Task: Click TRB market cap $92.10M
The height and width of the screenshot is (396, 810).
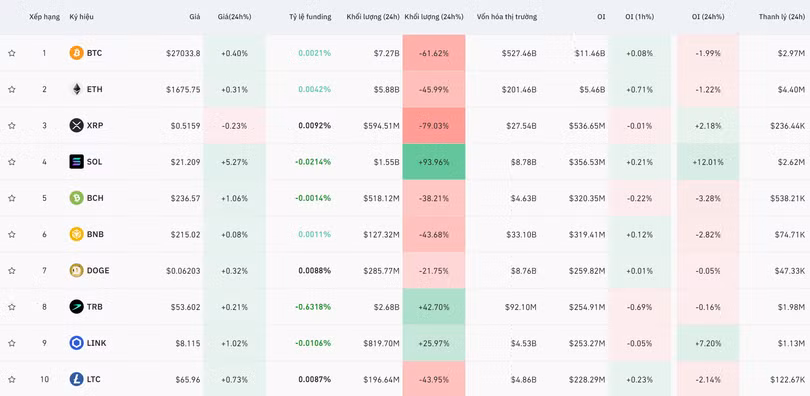Action: (x=521, y=307)
